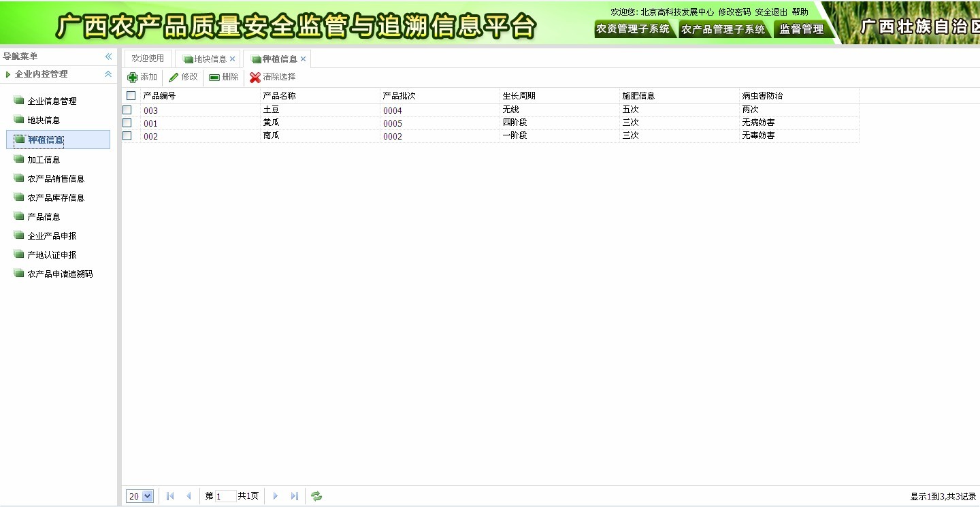Viewport: 980px width, 507px height.
Task: Check the box for product row 003
Action: 127,110
